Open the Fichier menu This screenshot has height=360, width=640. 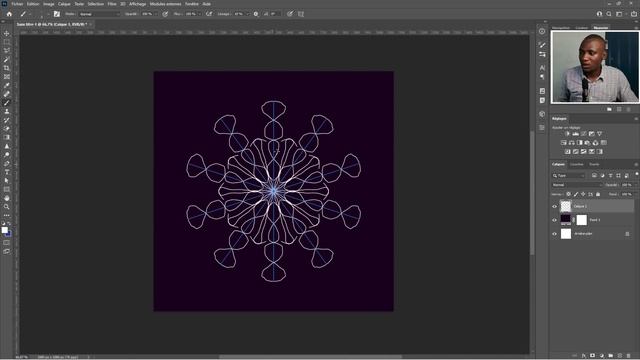pyautogui.click(x=17, y=4)
